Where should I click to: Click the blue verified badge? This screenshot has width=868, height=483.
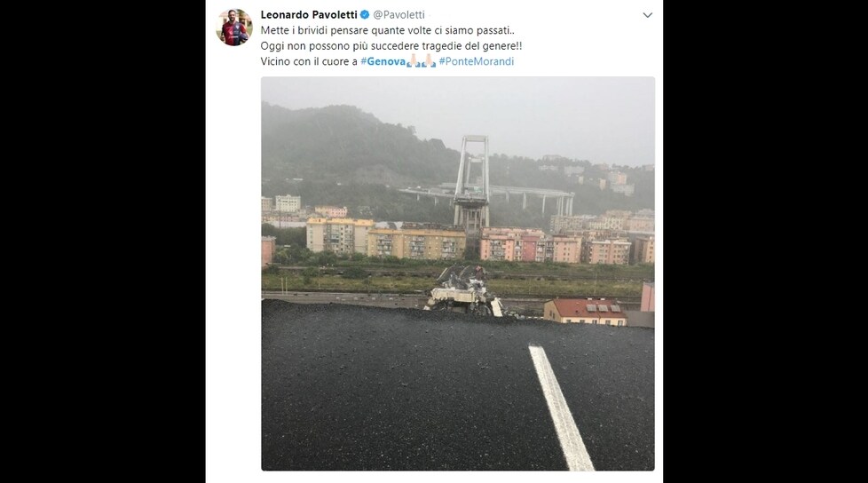pyautogui.click(x=365, y=14)
